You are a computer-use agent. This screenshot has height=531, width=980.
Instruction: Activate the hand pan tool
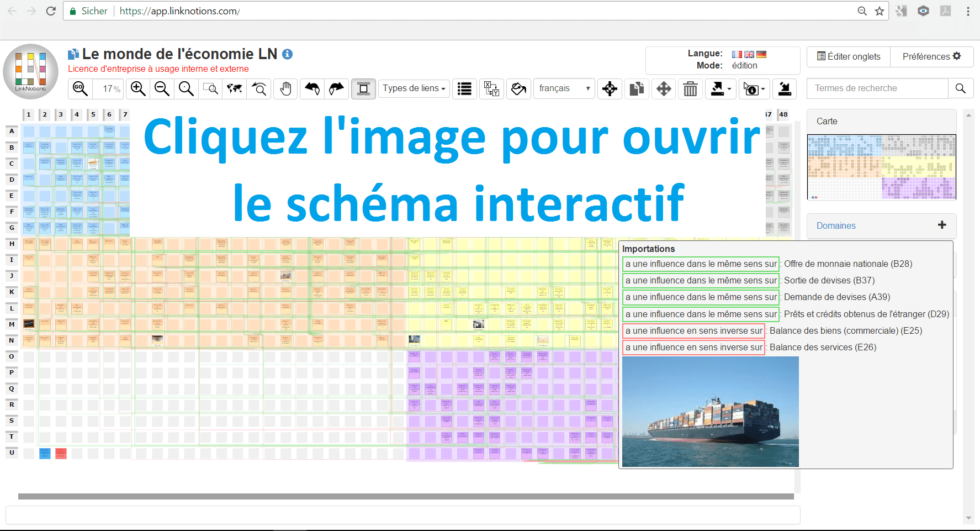[x=285, y=88]
